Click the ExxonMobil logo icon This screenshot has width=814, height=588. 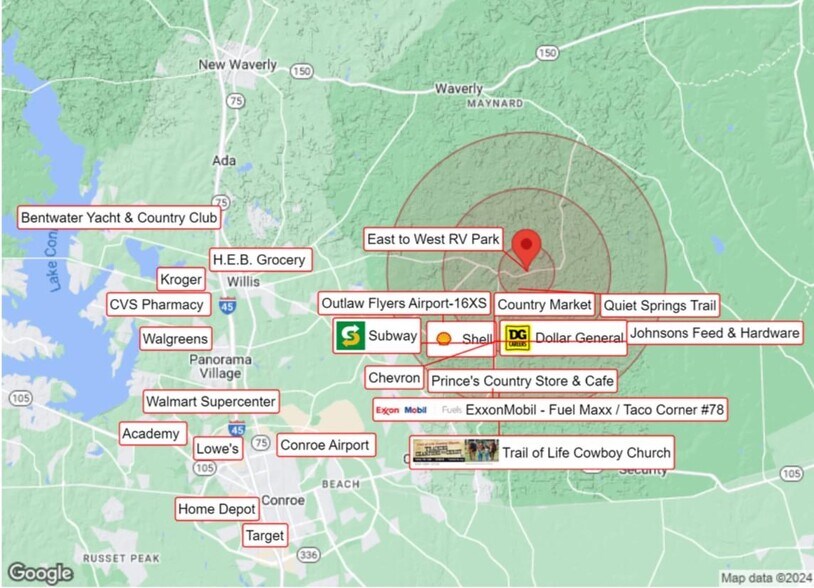401,410
